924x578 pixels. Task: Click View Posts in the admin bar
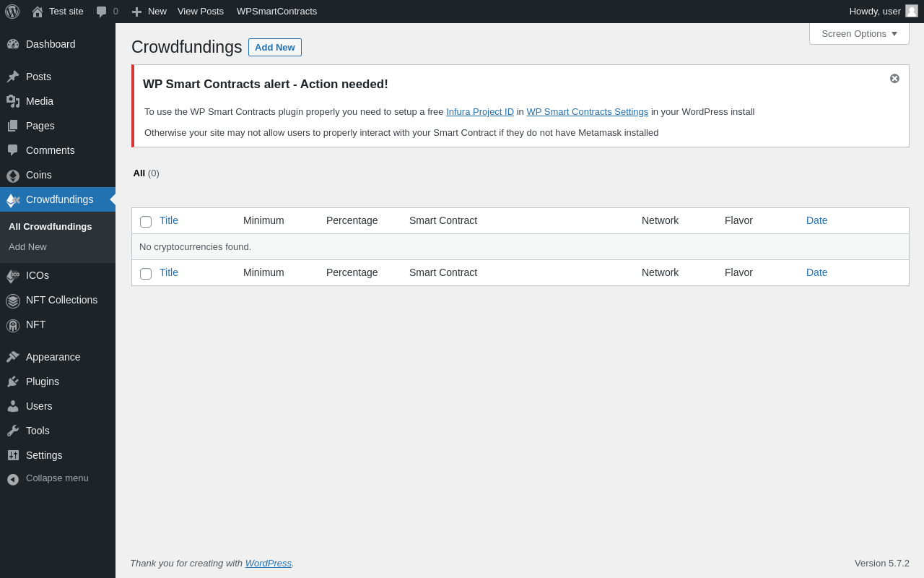coord(201,12)
